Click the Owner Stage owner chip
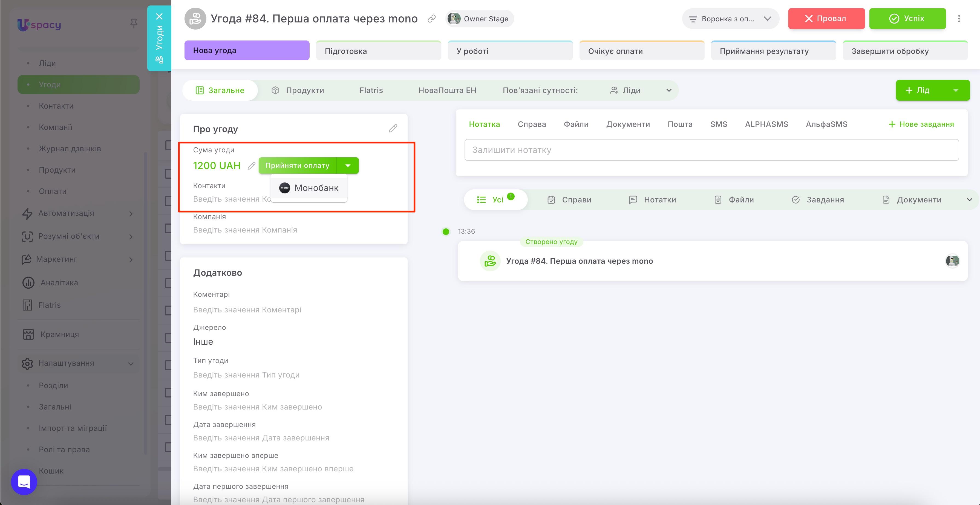Screen dimensions: 980x505 coord(479,19)
